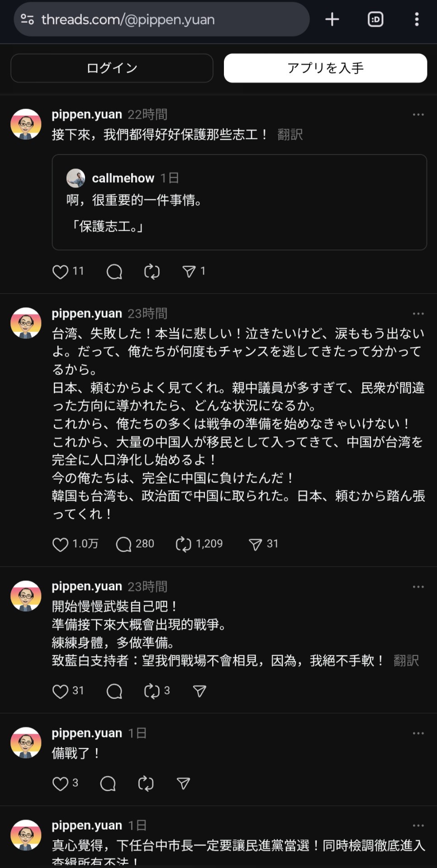437x868 pixels.
Task: Tap the アプリを入手 button
Action: click(325, 68)
